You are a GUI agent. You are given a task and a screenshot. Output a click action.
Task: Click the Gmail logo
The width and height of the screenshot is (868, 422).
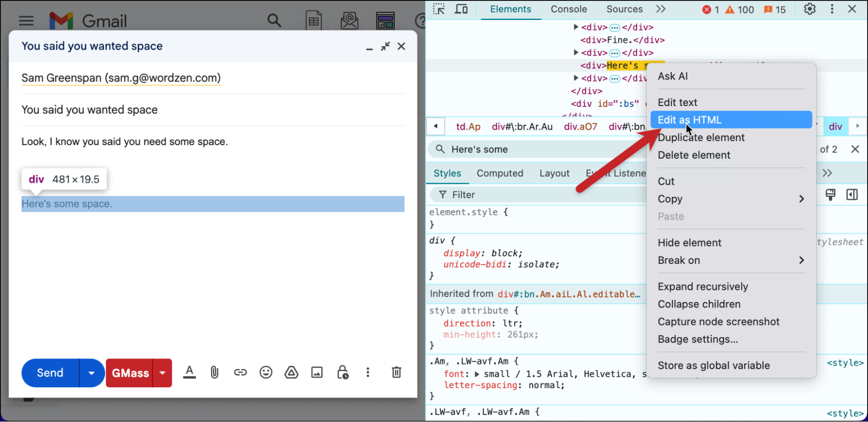pos(88,20)
